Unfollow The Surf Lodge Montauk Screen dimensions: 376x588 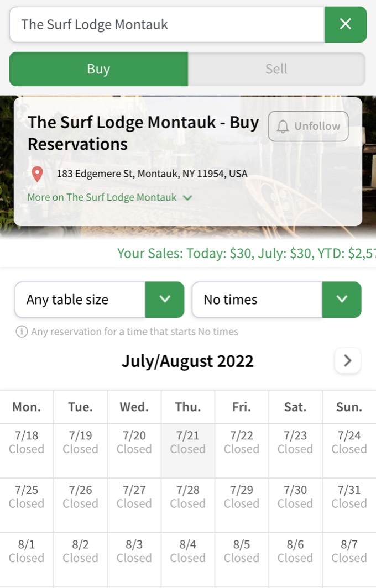click(x=308, y=127)
